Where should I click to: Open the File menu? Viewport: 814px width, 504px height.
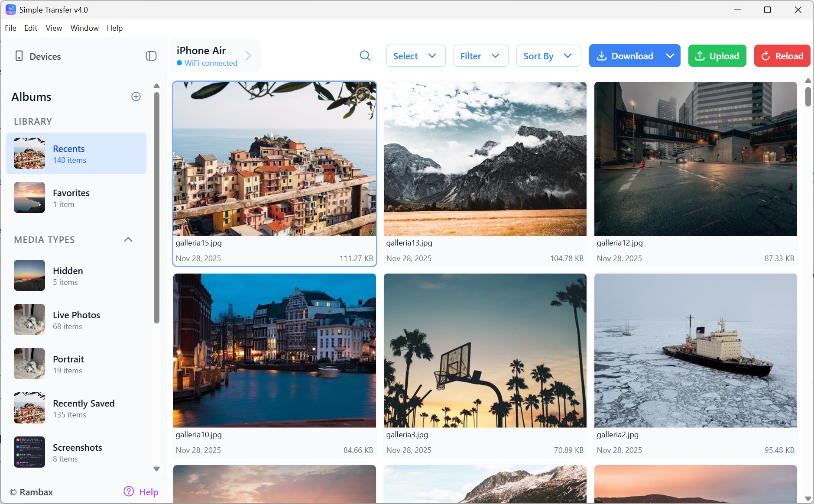click(x=10, y=28)
